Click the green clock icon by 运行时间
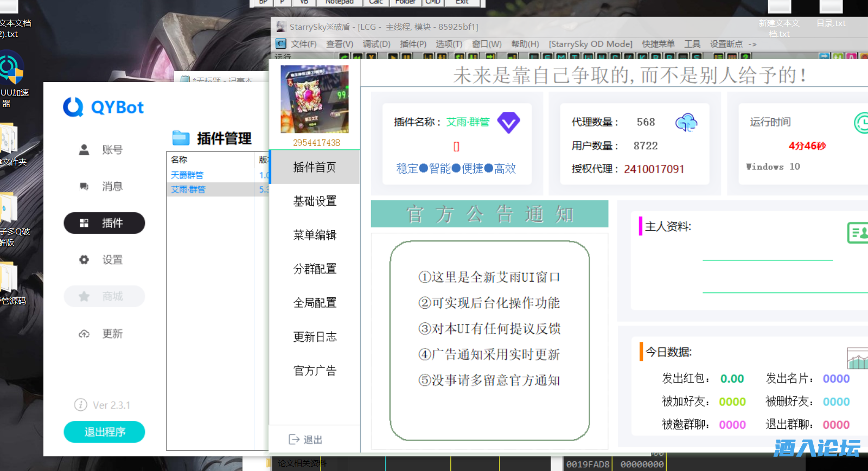868x471 pixels. point(861,123)
